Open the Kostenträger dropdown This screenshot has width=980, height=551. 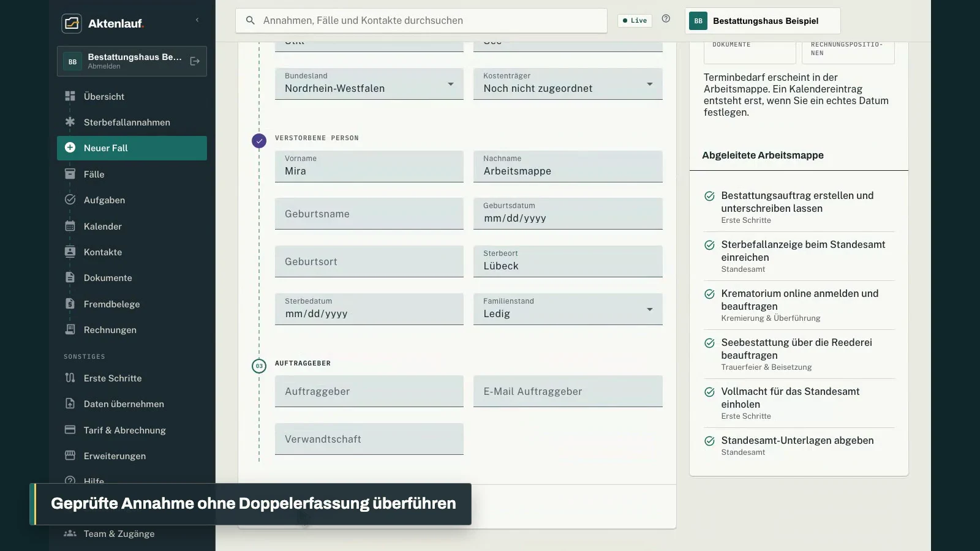tap(568, 83)
